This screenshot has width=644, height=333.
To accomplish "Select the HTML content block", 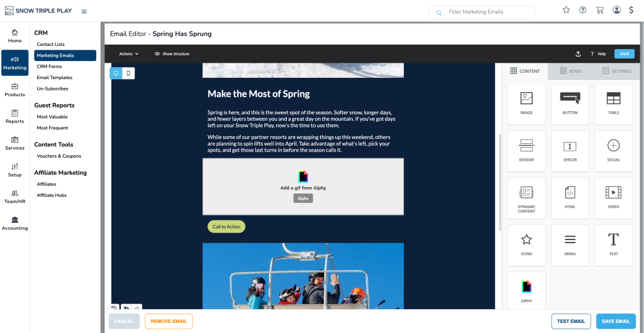I will (570, 198).
